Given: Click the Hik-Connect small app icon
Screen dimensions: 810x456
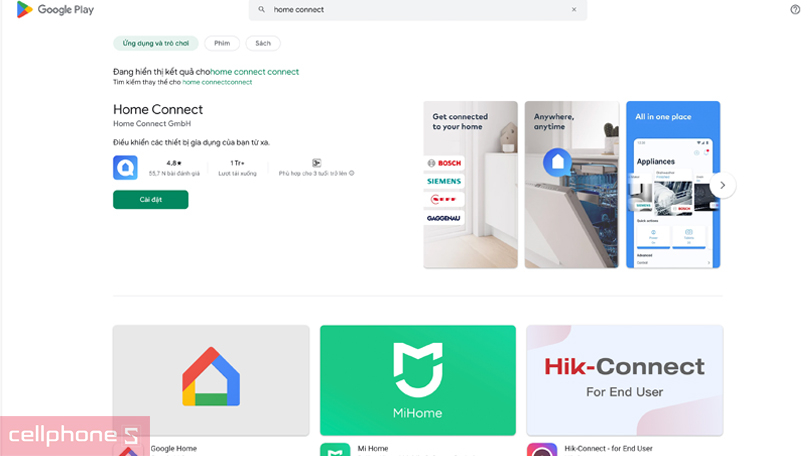Looking at the screenshot, I should pyautogui.click(x=541, y=450).
